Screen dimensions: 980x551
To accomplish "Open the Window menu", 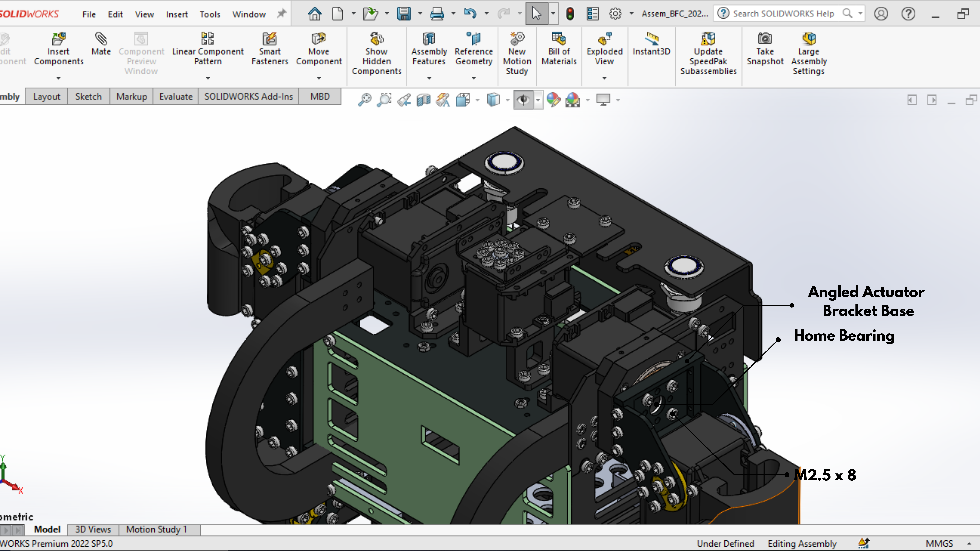I will click(249, 15).
